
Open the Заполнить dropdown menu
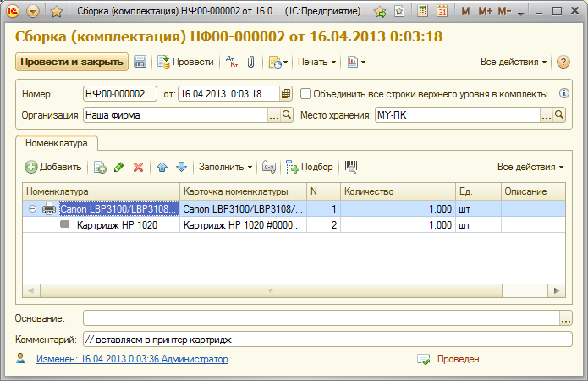(225, 167)
